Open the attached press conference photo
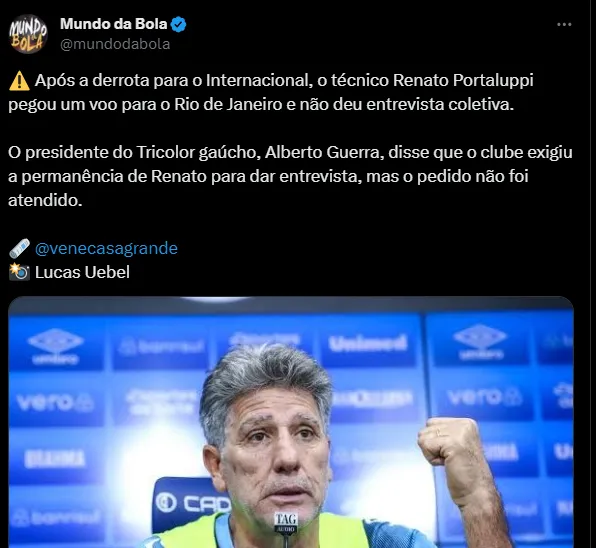This screenshot has width=596, height=548. 291,422
